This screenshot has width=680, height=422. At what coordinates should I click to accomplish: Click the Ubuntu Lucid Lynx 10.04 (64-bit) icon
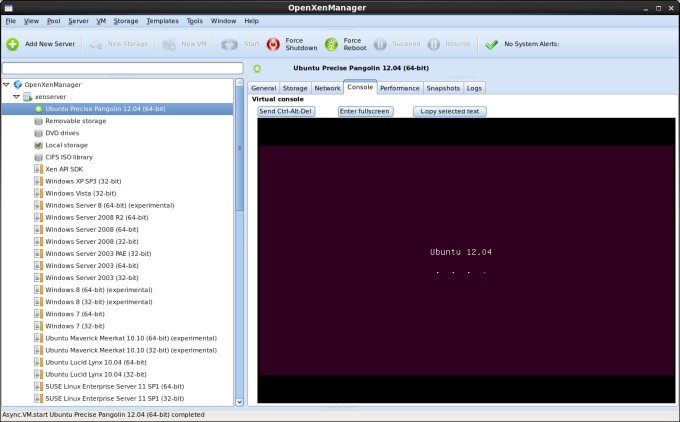coord(39,362)
